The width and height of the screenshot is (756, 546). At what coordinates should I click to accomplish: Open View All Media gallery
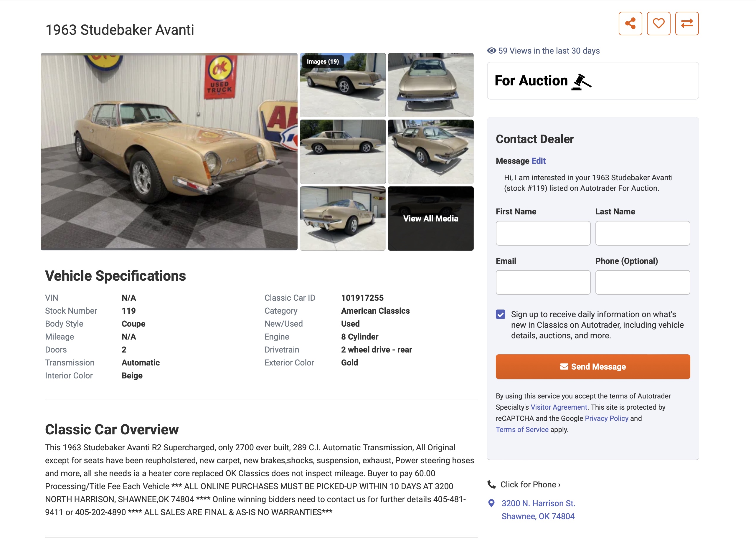tap(430, 219)
